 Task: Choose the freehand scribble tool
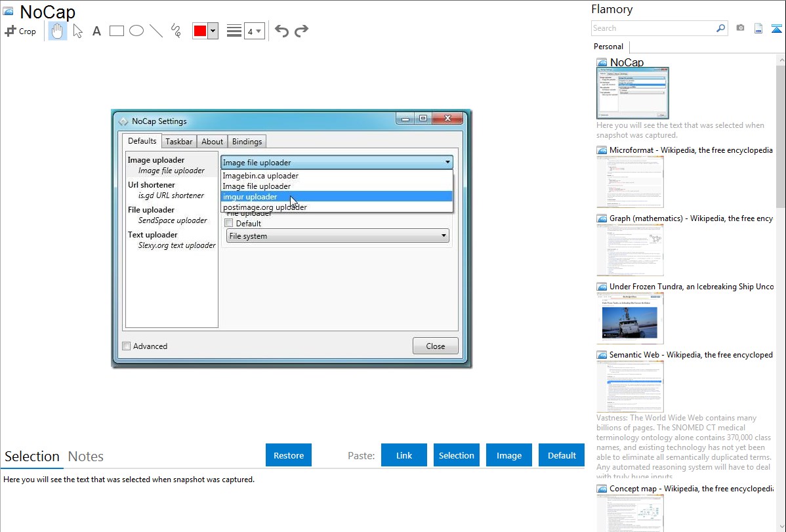176,31
